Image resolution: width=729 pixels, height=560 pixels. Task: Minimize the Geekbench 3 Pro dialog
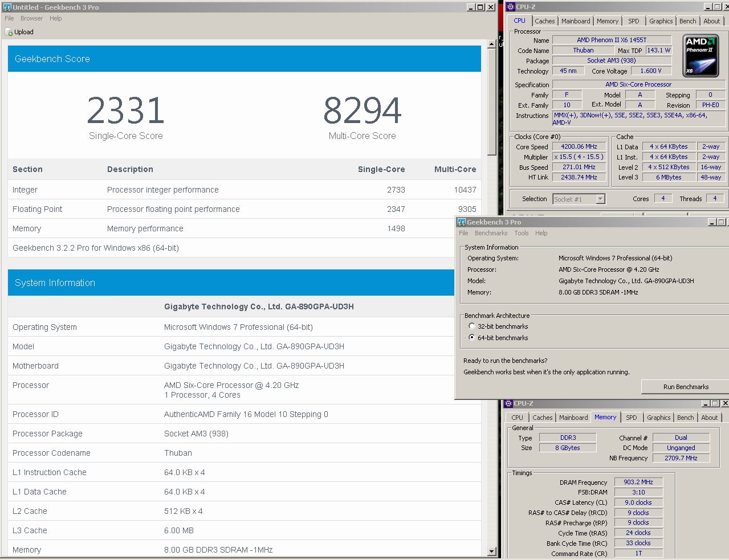click(712, 222)
